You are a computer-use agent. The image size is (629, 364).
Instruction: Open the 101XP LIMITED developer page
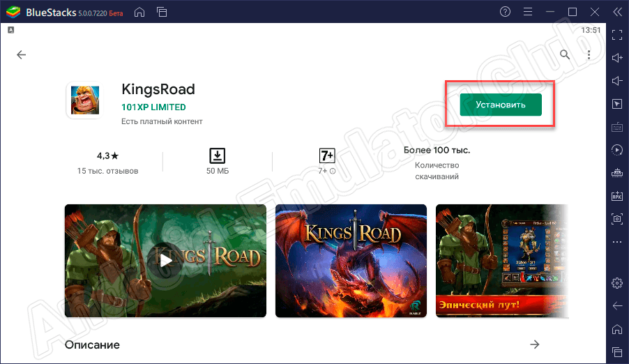tap(153, 107)
